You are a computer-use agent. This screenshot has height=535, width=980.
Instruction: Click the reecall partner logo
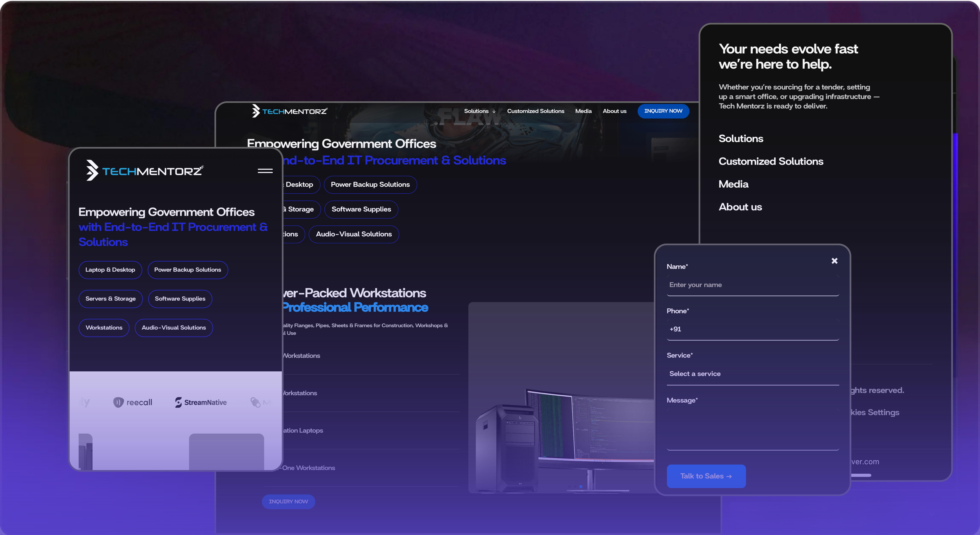pyautogui.click(x=133, y=402)
